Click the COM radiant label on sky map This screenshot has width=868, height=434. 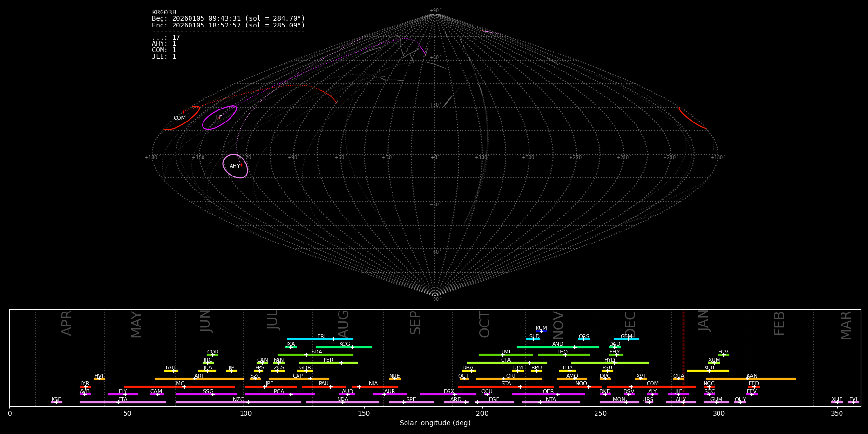179,118
